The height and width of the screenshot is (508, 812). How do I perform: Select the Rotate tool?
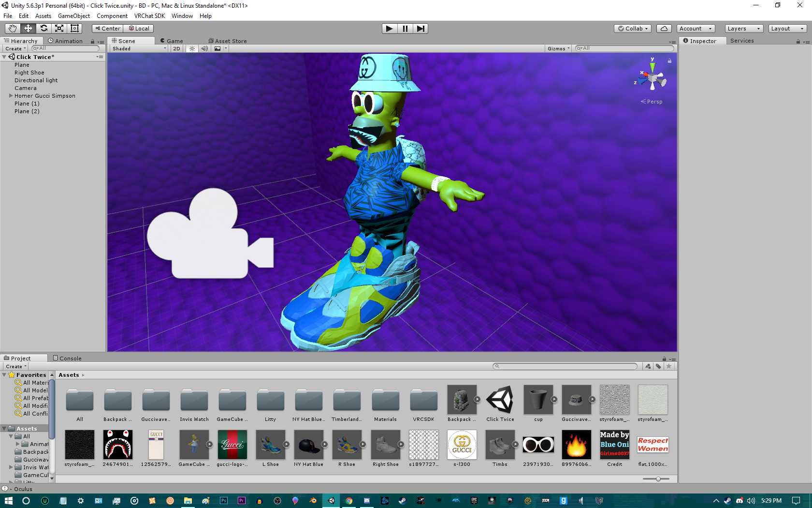click(x=43, y=29)
